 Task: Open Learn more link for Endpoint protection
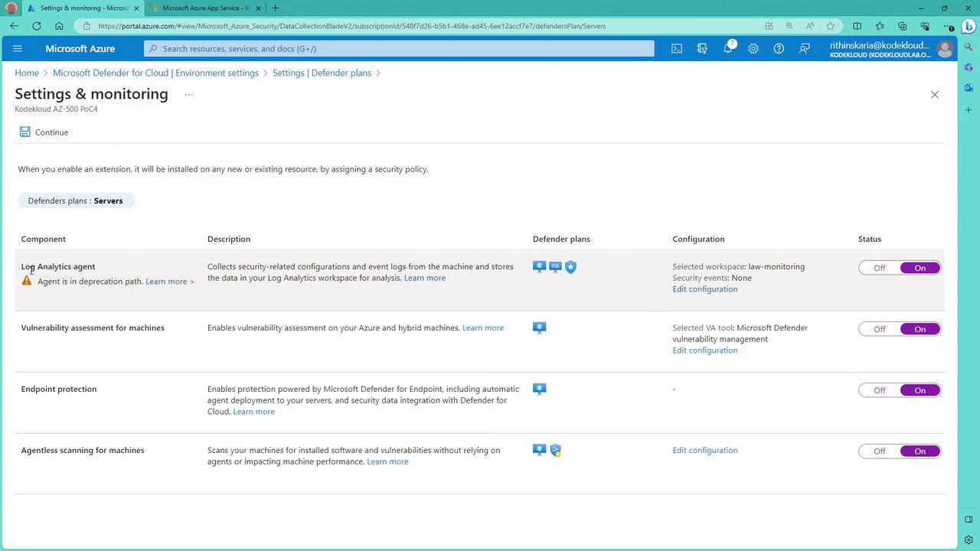pos(254,412)
